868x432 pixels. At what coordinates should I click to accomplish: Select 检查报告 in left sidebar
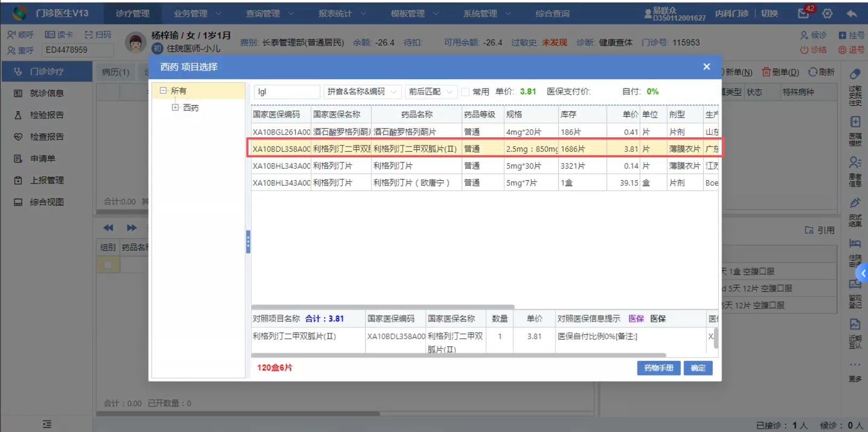click(47, 137)
